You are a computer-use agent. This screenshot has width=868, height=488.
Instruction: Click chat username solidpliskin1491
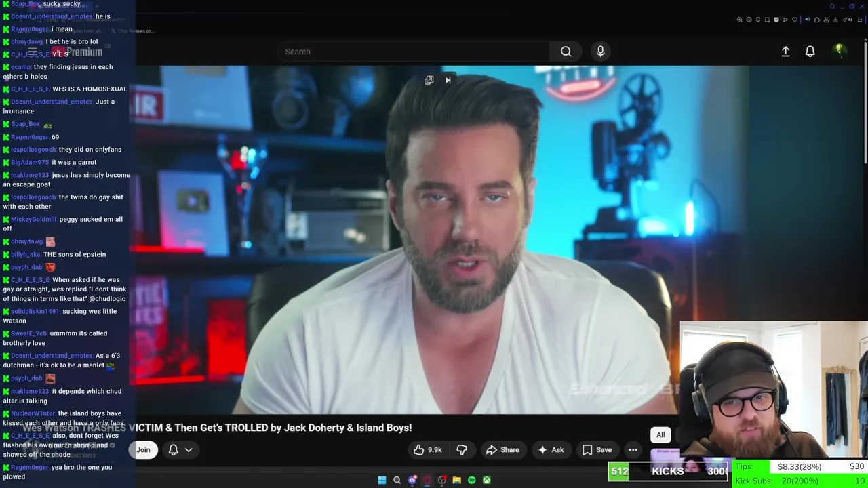(35, 312)
